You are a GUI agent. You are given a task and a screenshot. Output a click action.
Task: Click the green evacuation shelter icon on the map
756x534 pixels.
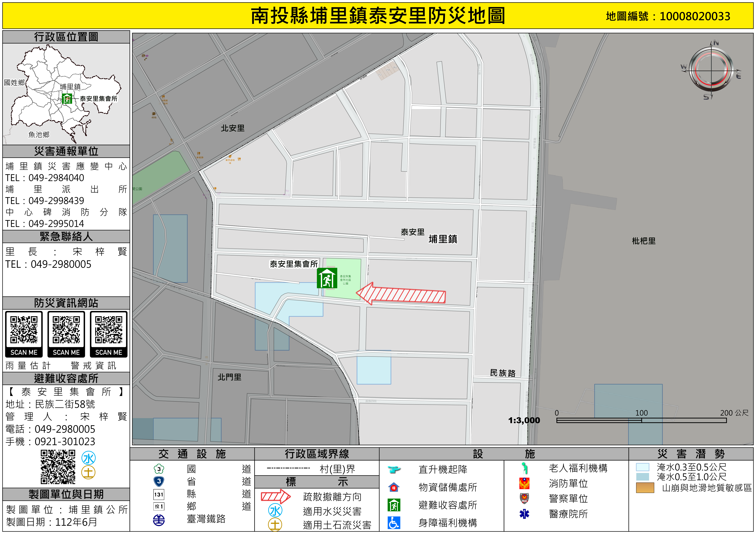[327, 278]
